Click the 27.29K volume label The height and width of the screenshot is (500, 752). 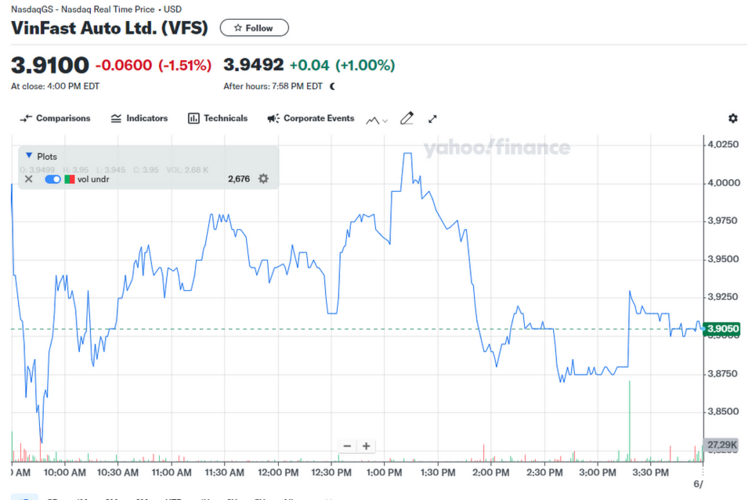point(721,443)
